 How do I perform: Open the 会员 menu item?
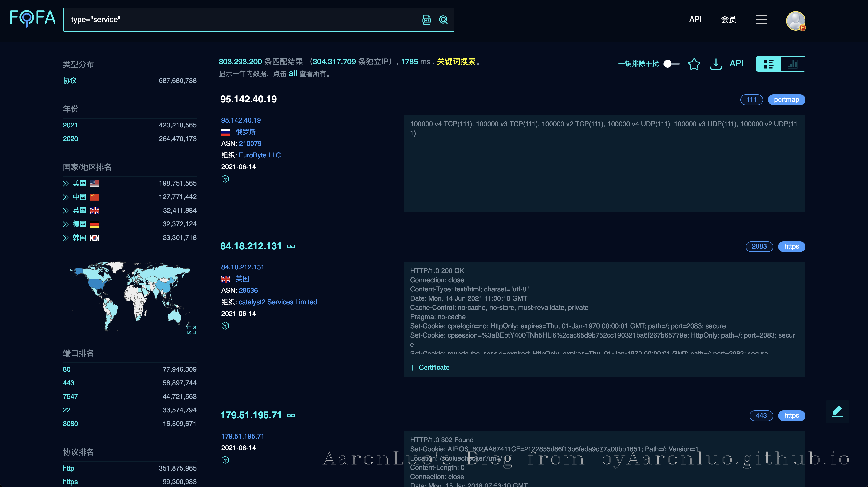[x=728, y=19]
